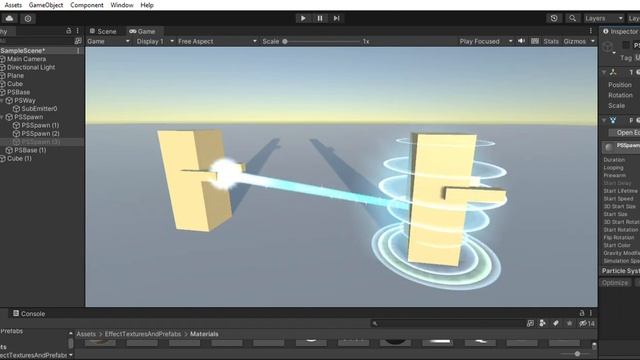The height and width of the screenshot is (360, 640).
Task: Select the Game tab
Action: [142, 31]
